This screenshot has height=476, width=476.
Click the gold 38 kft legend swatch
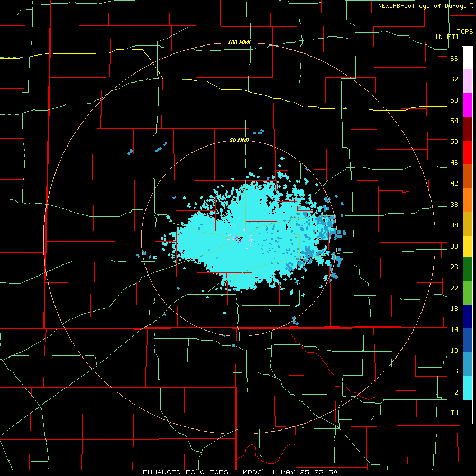coord(467,224)
